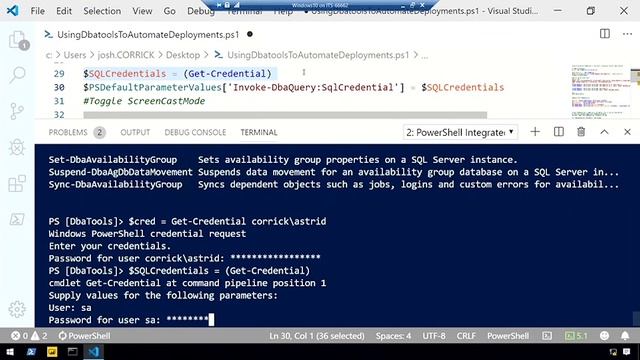
Task: Switch to the TERMINAL panel tab
Action: click(x=259, y=132)
